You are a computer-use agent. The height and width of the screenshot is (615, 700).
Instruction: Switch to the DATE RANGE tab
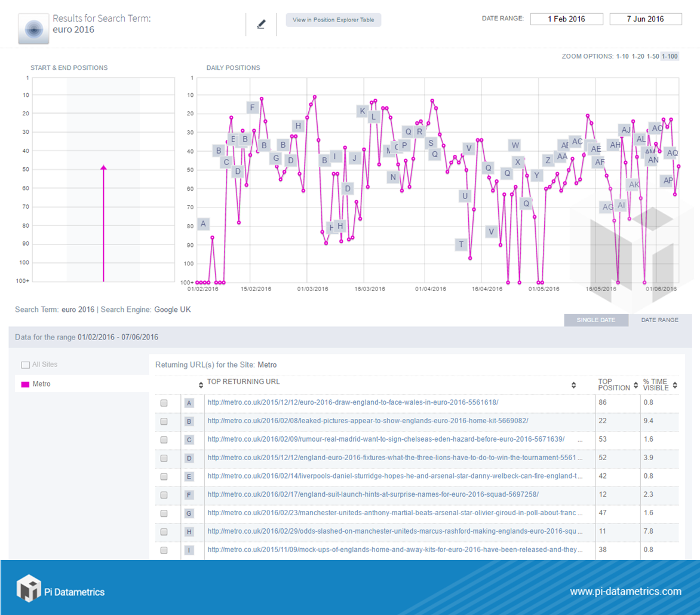point(660,320)
